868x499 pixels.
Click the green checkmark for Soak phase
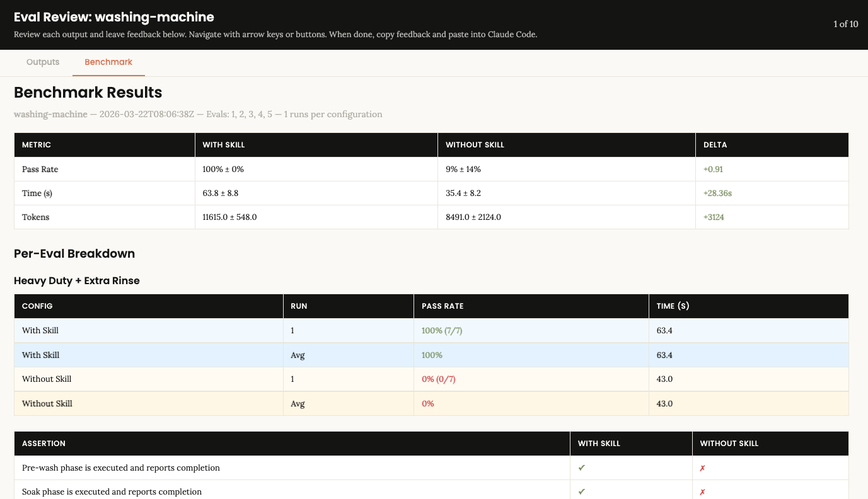(581, 492)
